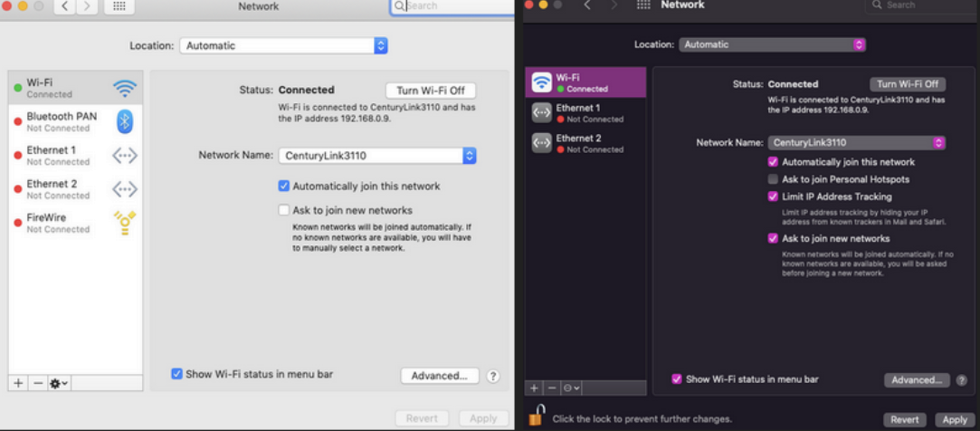The image size is (980, 431).
Task: Click the Wi-Fi icon in the dark sidebar
Action: pos(541,82)
